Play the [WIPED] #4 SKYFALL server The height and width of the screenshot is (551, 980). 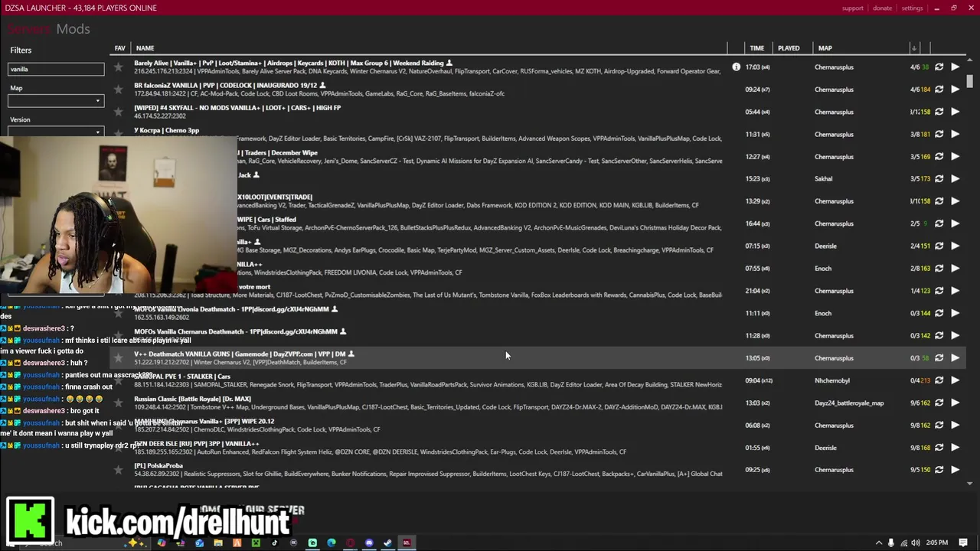955,112
